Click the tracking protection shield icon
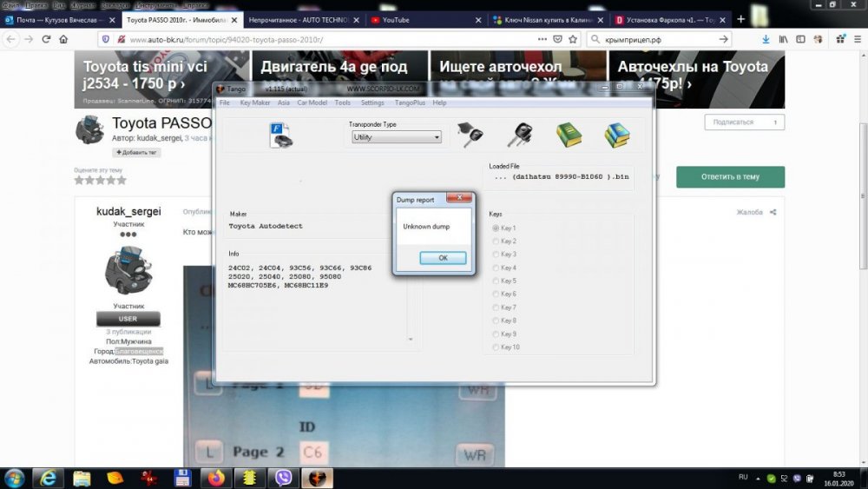This screenshot has width=868, height=489. pyautogui.click(x=106, y=39)
